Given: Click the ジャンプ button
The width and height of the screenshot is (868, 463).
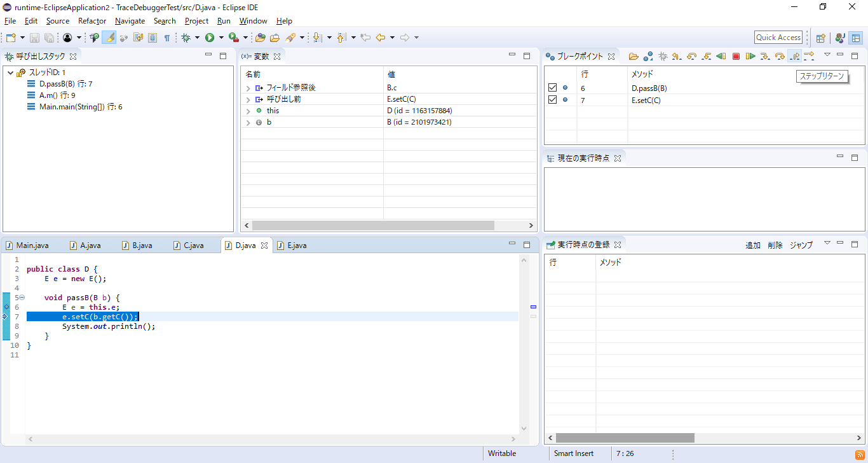Looking at the screenshot, I should click(x=801, y=245).
